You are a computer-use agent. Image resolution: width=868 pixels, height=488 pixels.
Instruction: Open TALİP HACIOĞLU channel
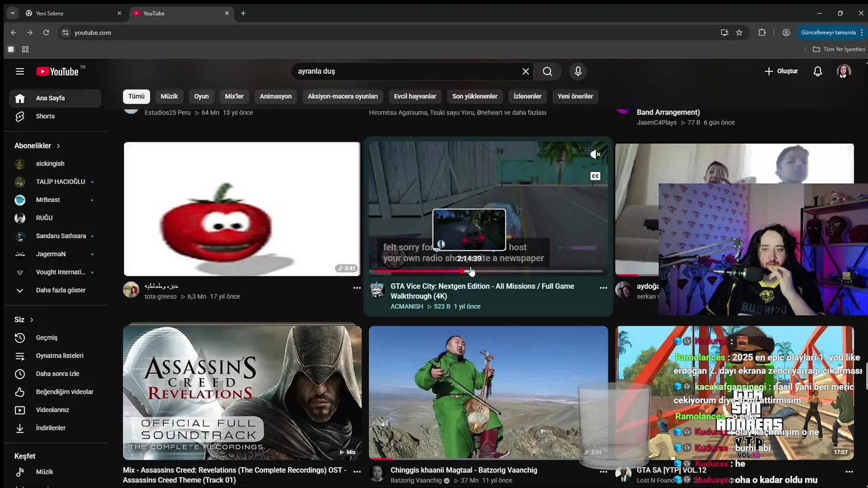click(55, 182)
